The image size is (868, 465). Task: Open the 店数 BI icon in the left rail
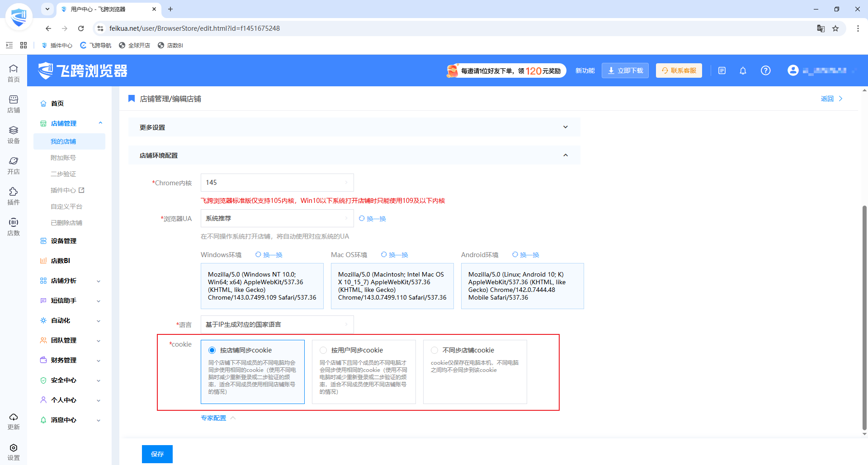14,227
